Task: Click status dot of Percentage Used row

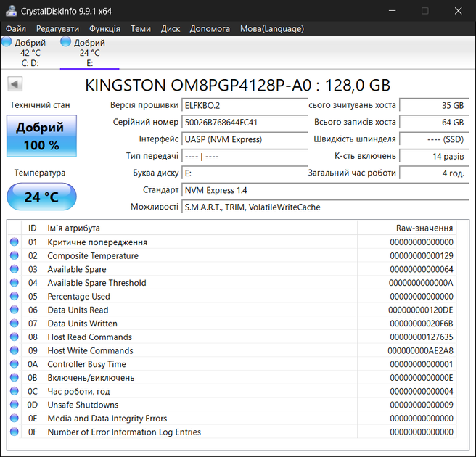Action: click(15, 296)
